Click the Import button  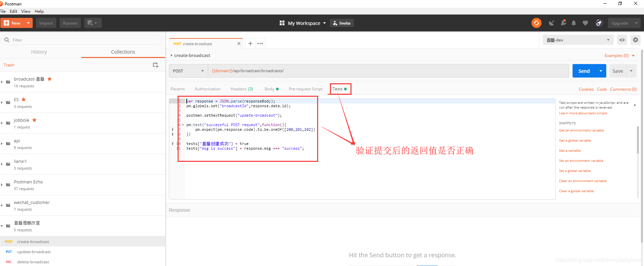pyautogui.click(x=46, y=23)
